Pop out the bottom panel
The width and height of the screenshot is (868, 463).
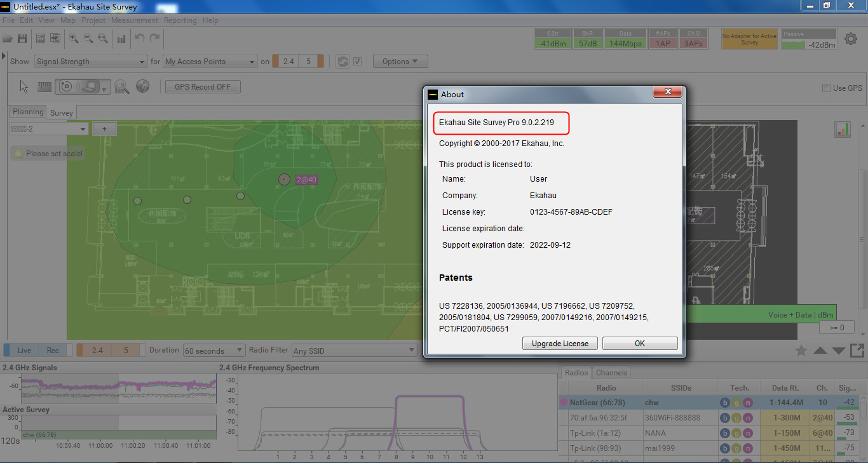tap(857, 351)
